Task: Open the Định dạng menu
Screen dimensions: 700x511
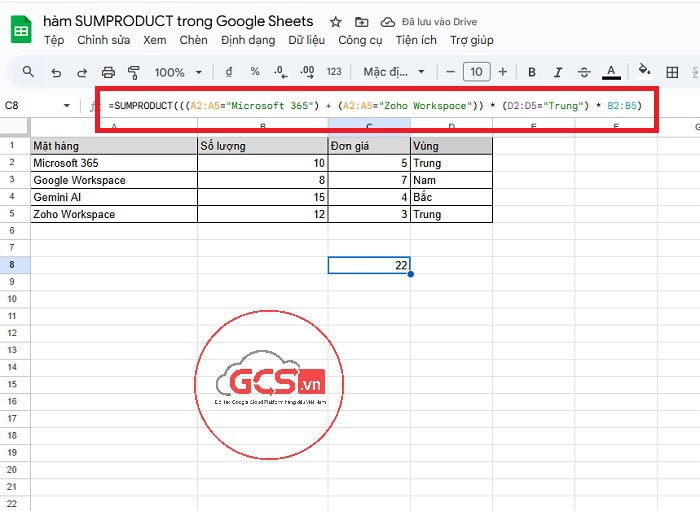Action: coord(248,40)
